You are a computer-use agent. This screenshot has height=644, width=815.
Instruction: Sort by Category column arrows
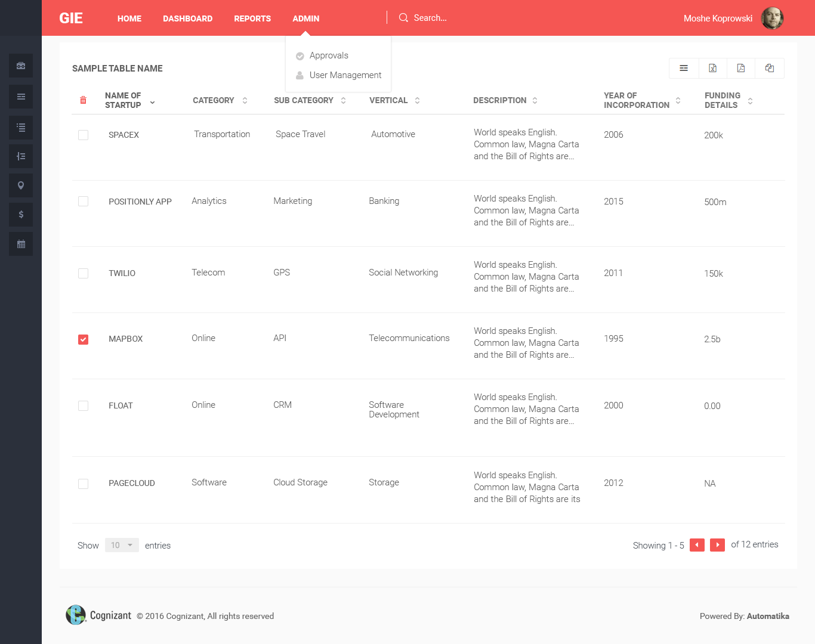(x=245, y=100)
